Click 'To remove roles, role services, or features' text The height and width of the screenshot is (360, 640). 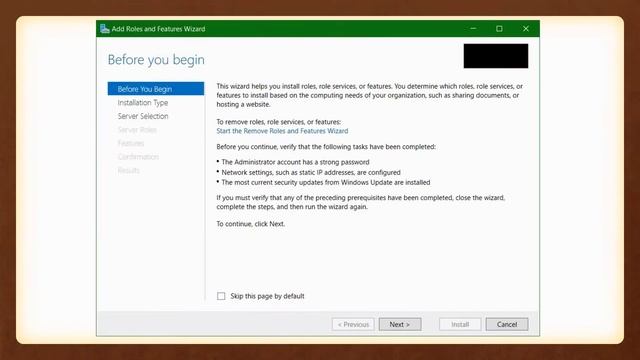[x=278, y=122]
